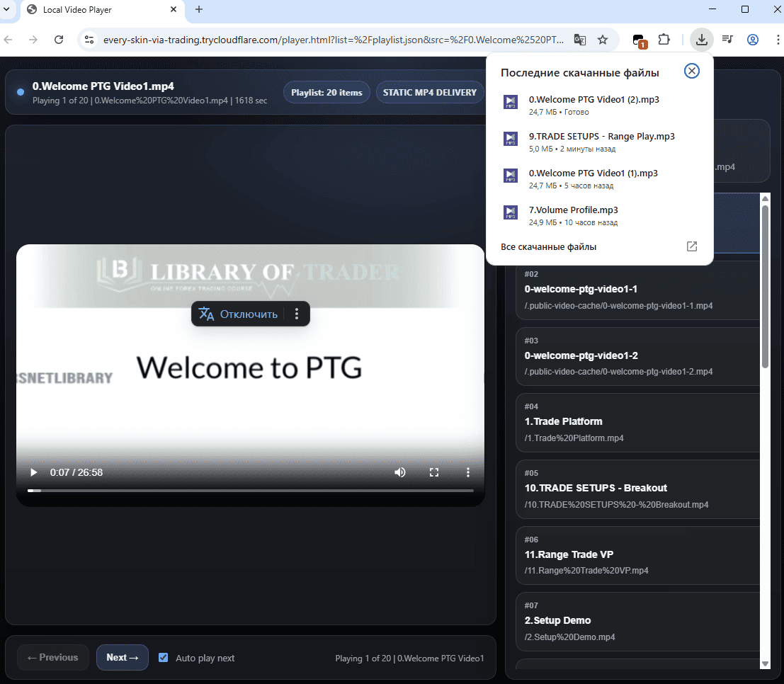This screenshot has width=784, height=684.
Task: Select playlist item 0-welcome-ptg-video1-2
Action: point(637,356)
